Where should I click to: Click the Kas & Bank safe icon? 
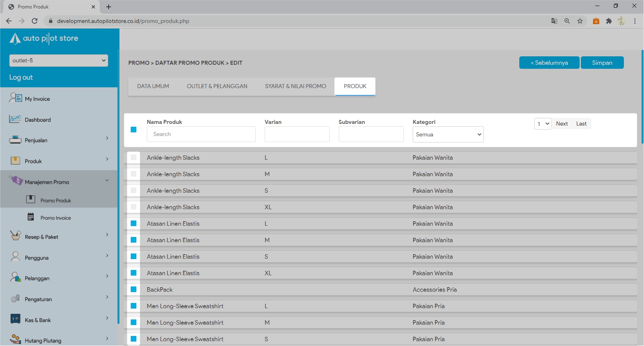point(15,319)
